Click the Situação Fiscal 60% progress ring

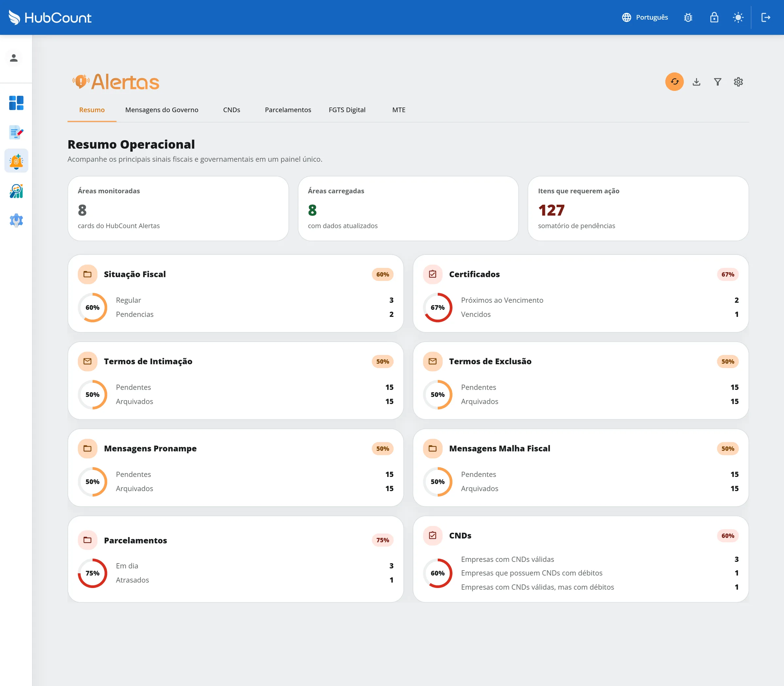pos(92,307)
